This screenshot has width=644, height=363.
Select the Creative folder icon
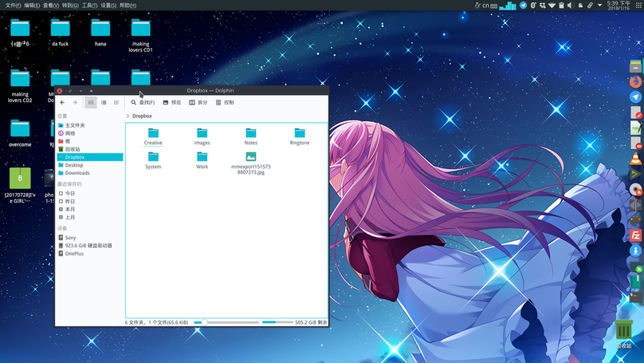click(x=153, y=132)
